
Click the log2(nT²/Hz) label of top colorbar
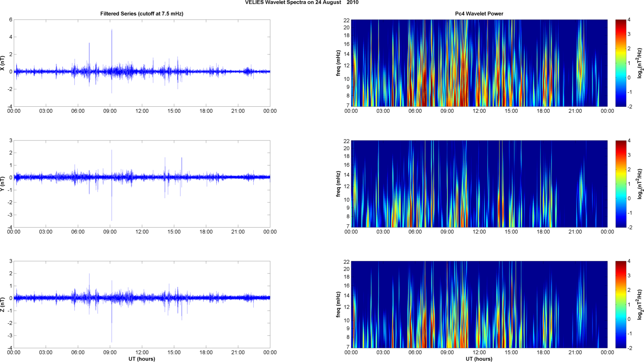(x=640, y=63)
